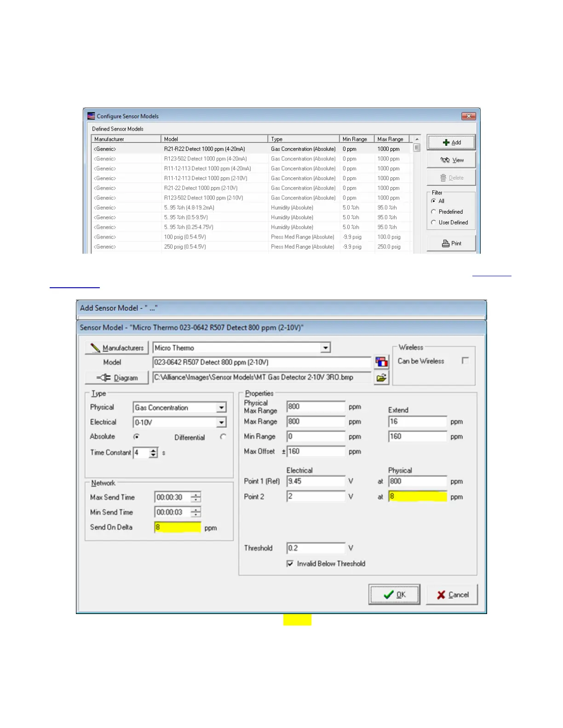
Task: Click the Max Send Time spinner
Action: pos(196,497)
